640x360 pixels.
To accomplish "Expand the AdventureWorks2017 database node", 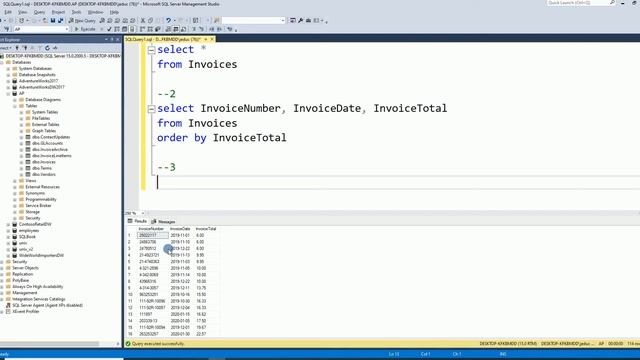I will (x=8, y=81).
